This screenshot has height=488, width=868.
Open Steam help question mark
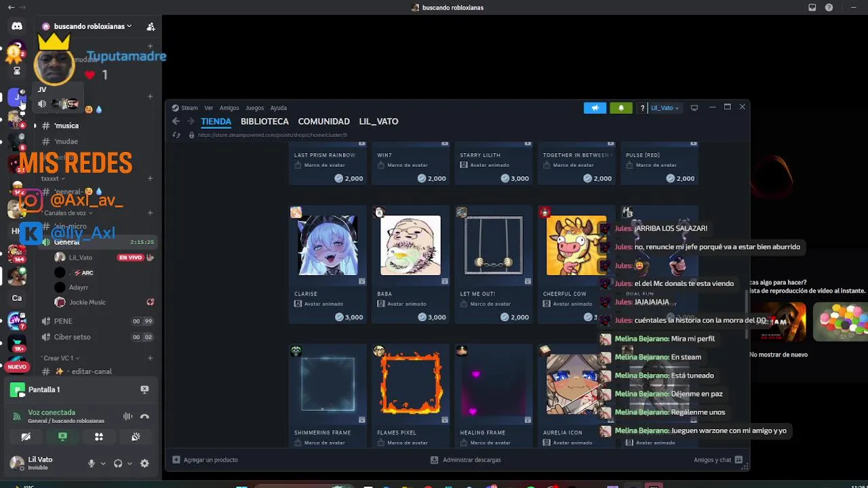point(642,108)
